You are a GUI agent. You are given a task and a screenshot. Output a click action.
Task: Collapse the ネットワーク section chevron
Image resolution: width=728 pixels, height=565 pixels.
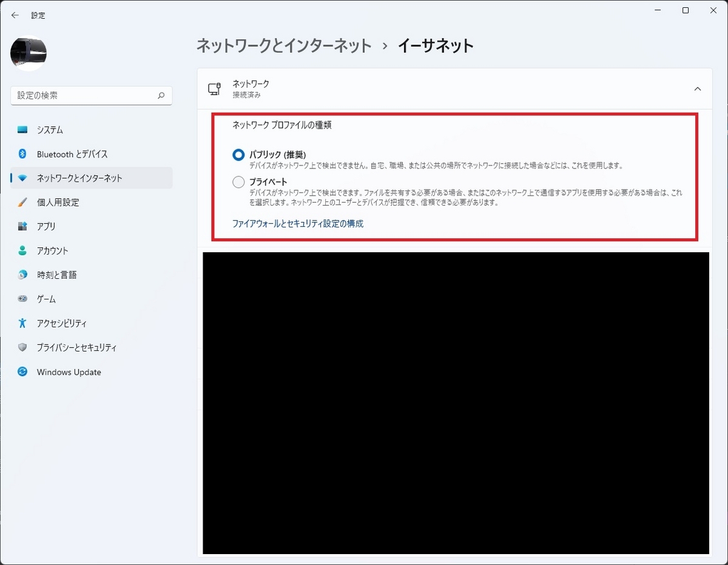click(697, 89)
